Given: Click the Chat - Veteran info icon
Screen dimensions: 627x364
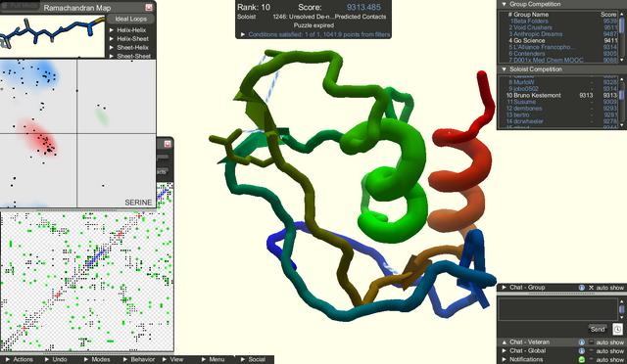Looking at the screenshot, I should pyautogui.click(x=581, y=342).
